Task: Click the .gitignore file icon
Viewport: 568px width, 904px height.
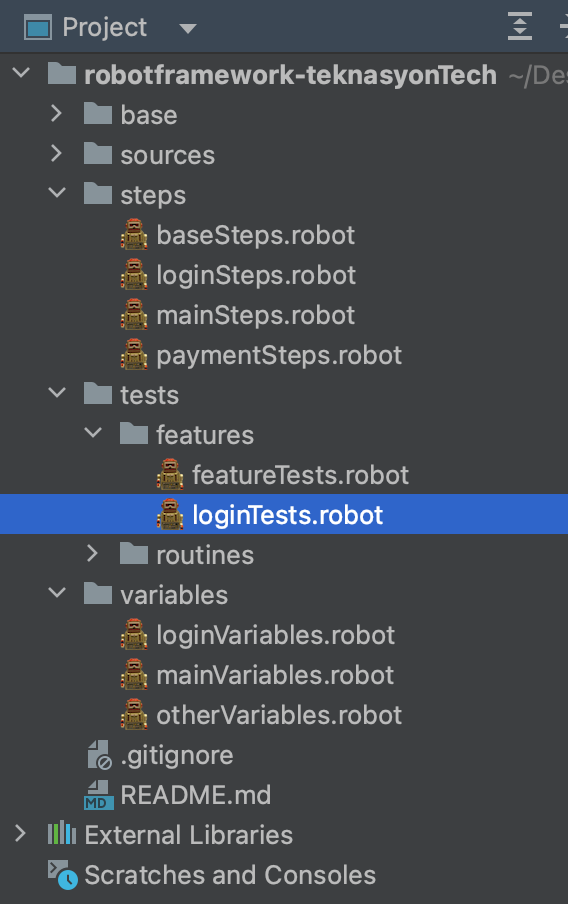Action: point(99,755)
